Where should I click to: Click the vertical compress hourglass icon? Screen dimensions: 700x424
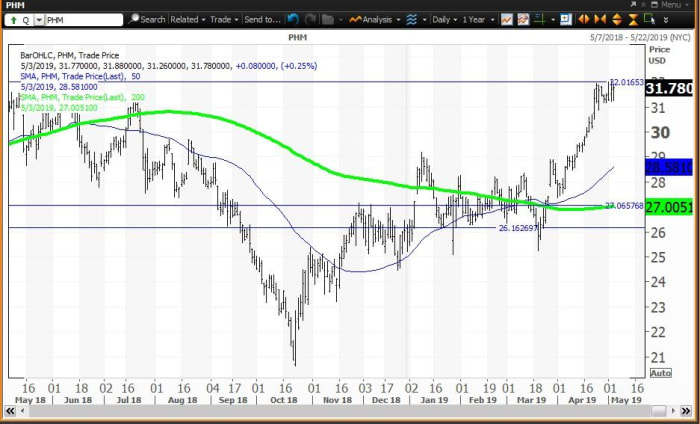[633, 19]
